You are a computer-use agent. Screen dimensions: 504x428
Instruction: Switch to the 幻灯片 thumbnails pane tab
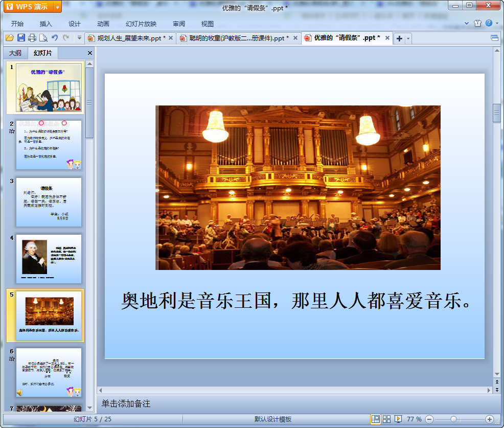(43, 53)
